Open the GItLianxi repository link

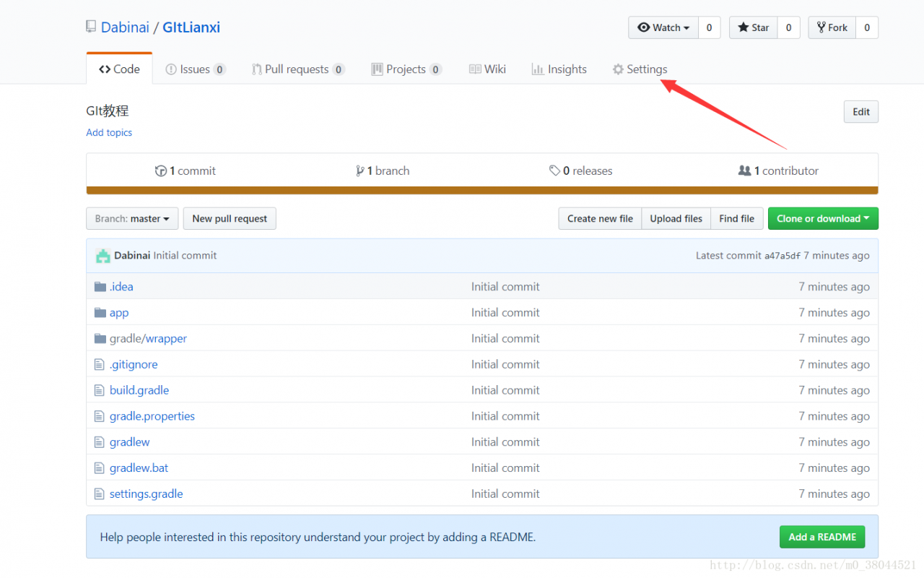(x=191, y=27)
